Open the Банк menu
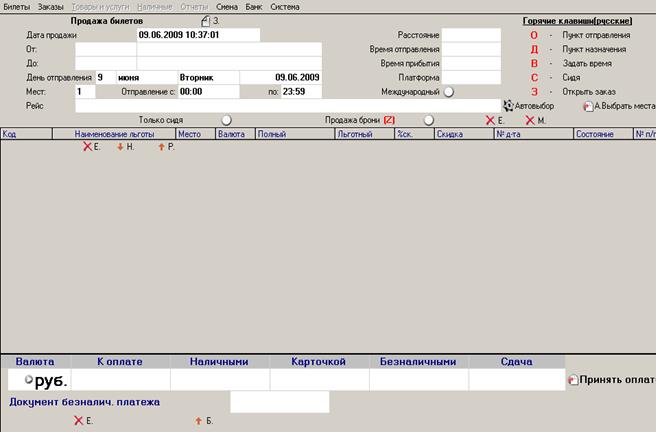This screenshot has height=432, width=656. 254,7
